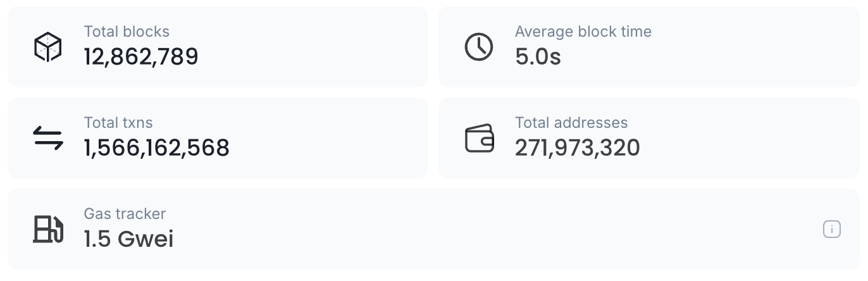868x281 pixels.
Task: Click the 5.0s block time value
Action: (x=538, y=57)
